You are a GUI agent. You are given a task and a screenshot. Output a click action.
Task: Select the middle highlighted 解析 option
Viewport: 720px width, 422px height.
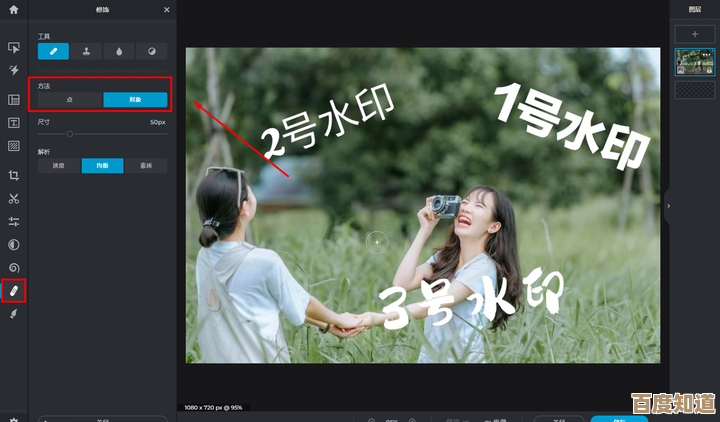pos(102,166)
